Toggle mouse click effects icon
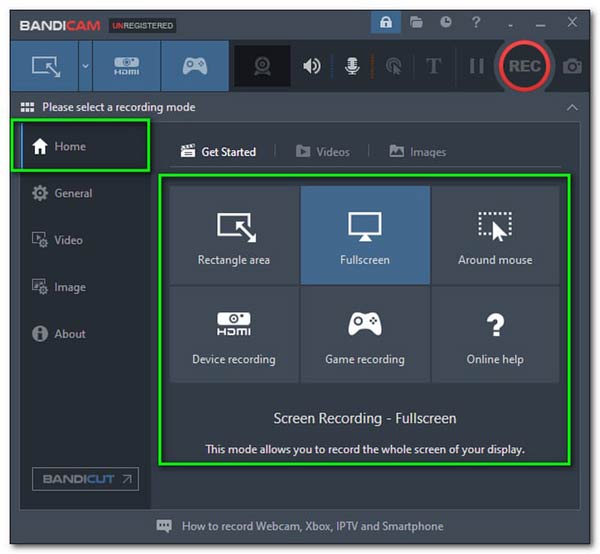This screenshot has width=600, height=554. [394, 66]
